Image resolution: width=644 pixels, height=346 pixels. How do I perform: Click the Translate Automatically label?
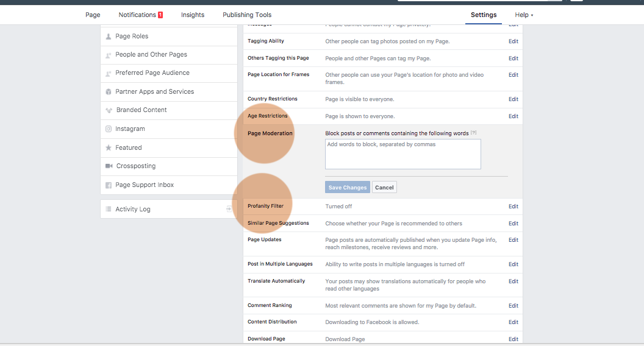tap(276, 281)
